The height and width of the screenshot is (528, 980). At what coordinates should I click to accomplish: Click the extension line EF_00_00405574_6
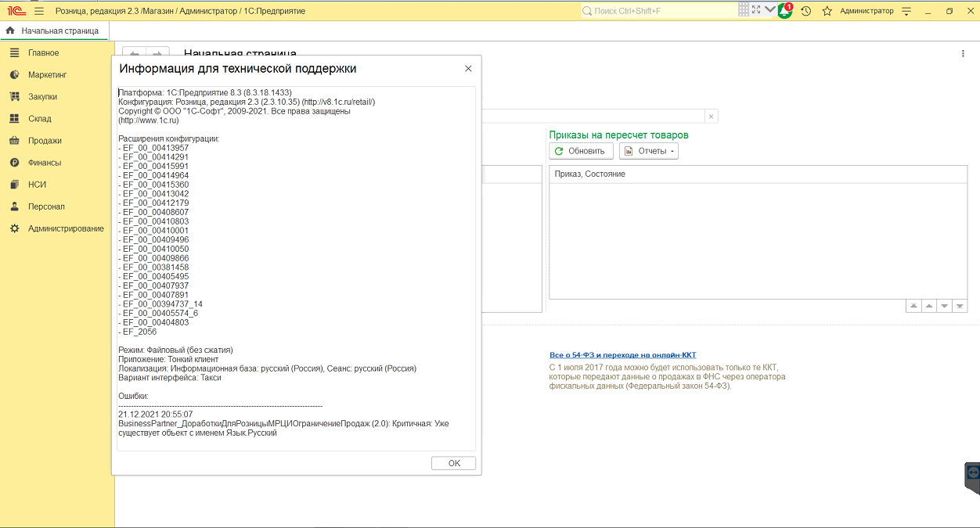[x=158, y=314]
